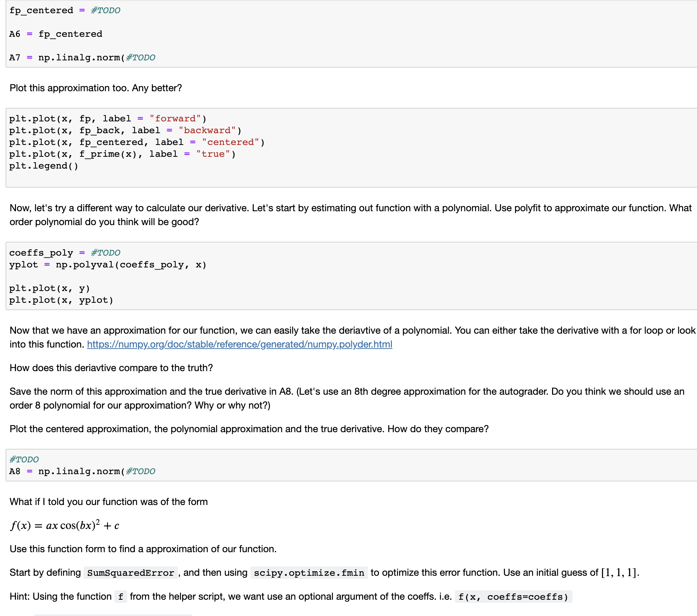
Task: Click the coeffs_poly TODO assignment line
Action: 65,253
